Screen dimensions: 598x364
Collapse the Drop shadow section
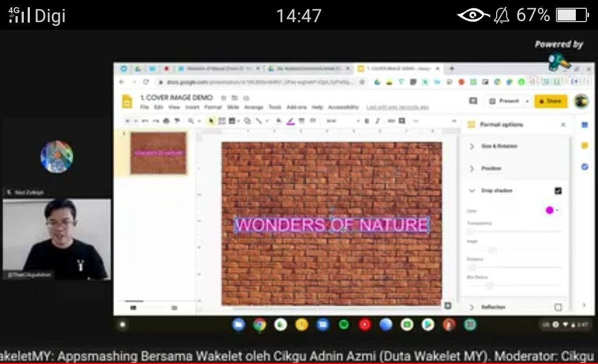point(472,191)
